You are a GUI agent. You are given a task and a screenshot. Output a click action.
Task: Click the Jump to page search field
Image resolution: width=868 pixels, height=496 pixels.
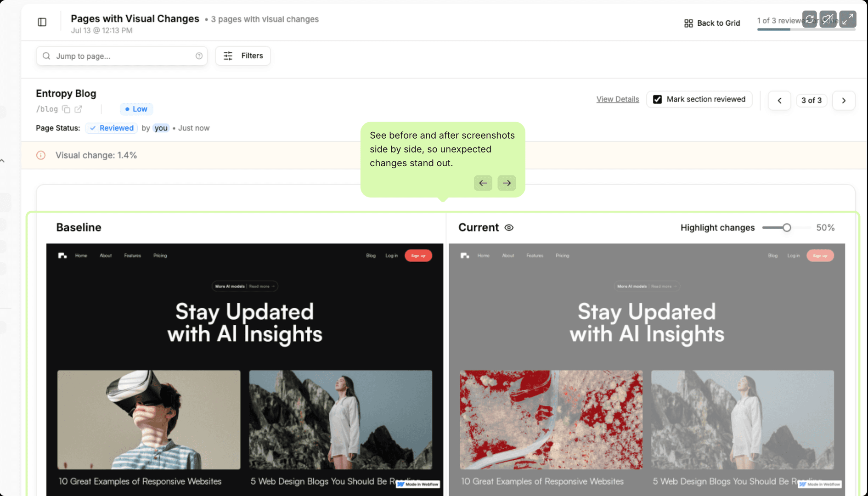click(122, 56)
